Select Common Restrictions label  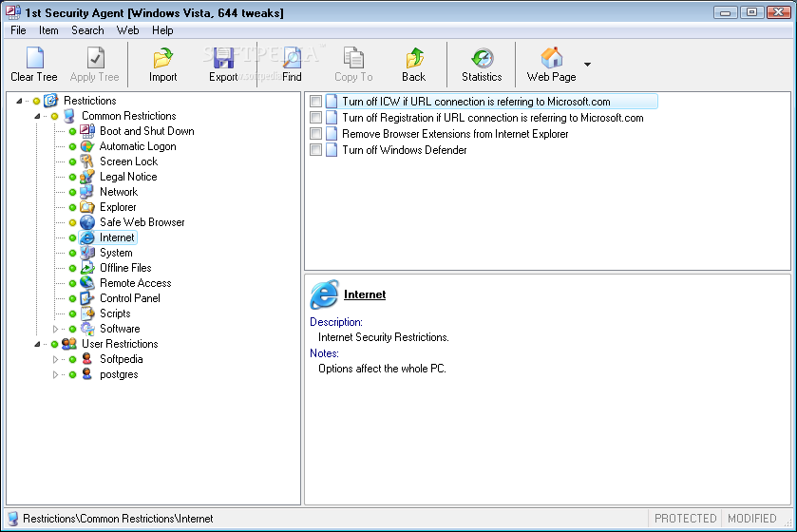pyautogui.click(x=128, y=116)
